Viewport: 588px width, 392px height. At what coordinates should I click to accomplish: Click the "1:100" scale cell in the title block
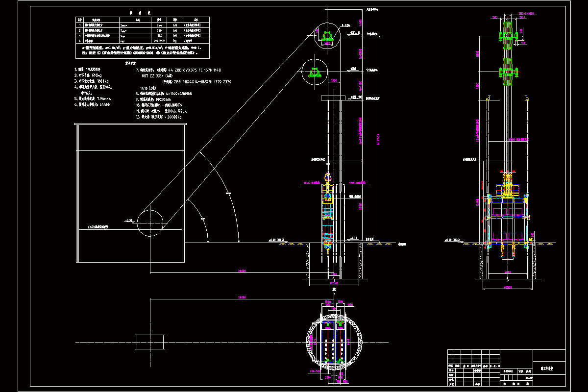point(529,378)
